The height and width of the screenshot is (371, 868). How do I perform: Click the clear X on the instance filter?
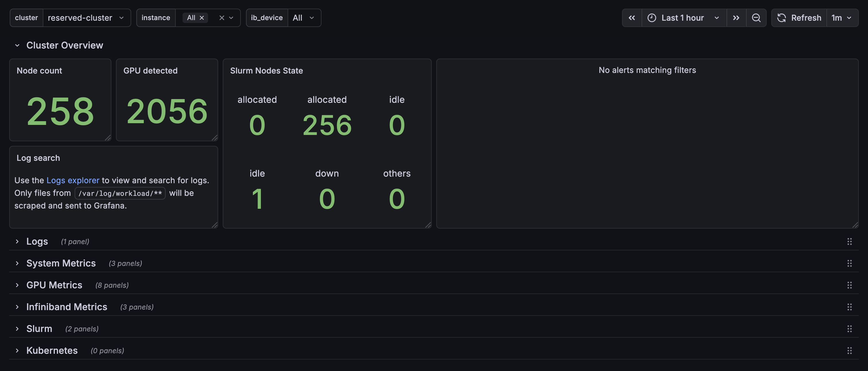click(221, 18)
